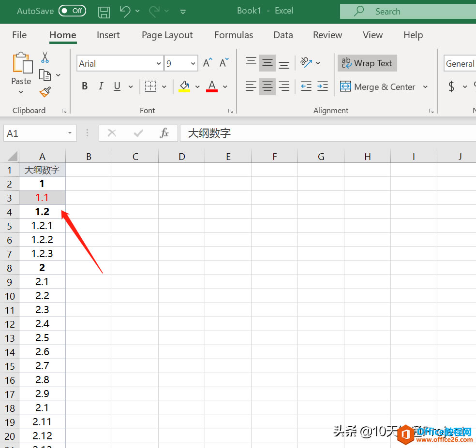This screenshot has height=448, width=476.
Task: Open the Name Box dropdown arrow
Action: [x=70, y=133]
